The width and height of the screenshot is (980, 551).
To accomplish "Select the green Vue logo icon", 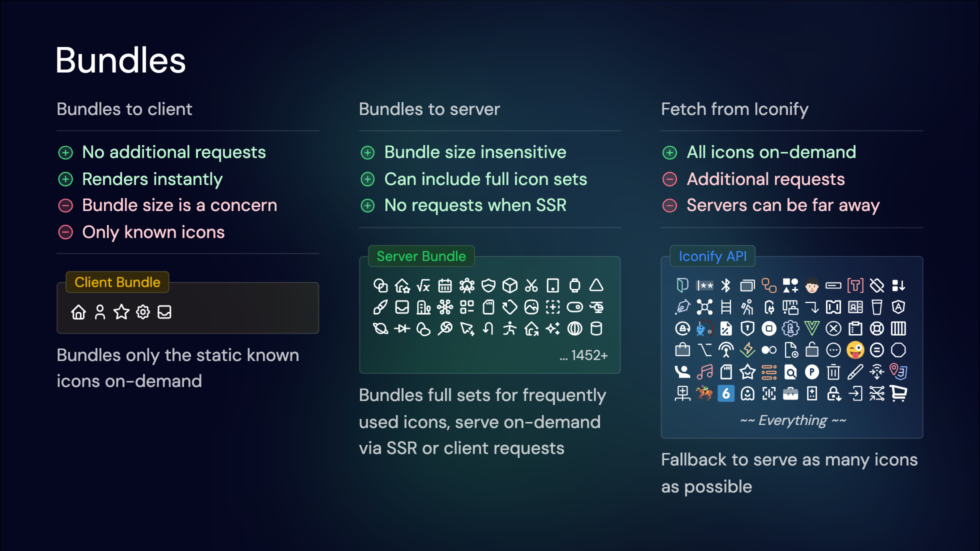I will [812, 328].
